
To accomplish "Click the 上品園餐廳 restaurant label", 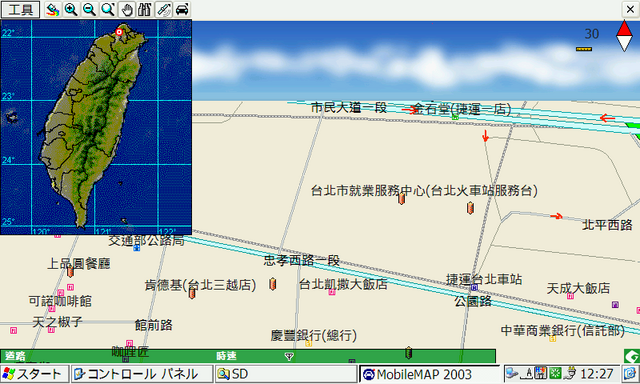I will pos(79,263).
